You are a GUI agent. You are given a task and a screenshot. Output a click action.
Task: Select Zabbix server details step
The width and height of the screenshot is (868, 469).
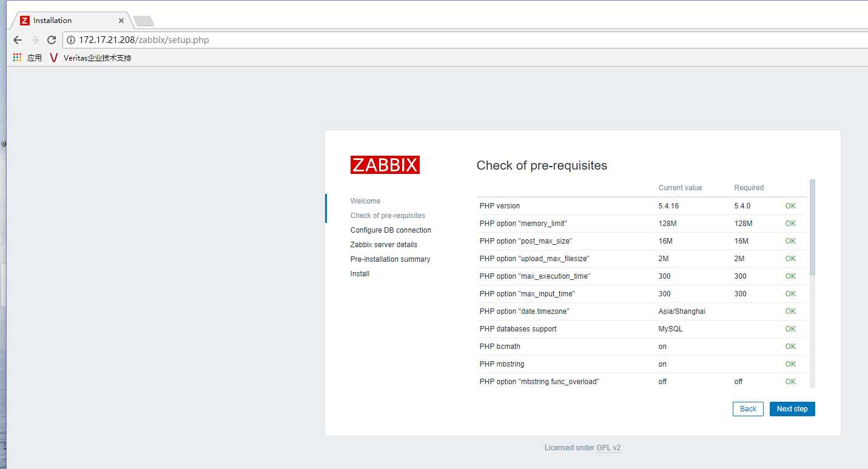[384, 245]
